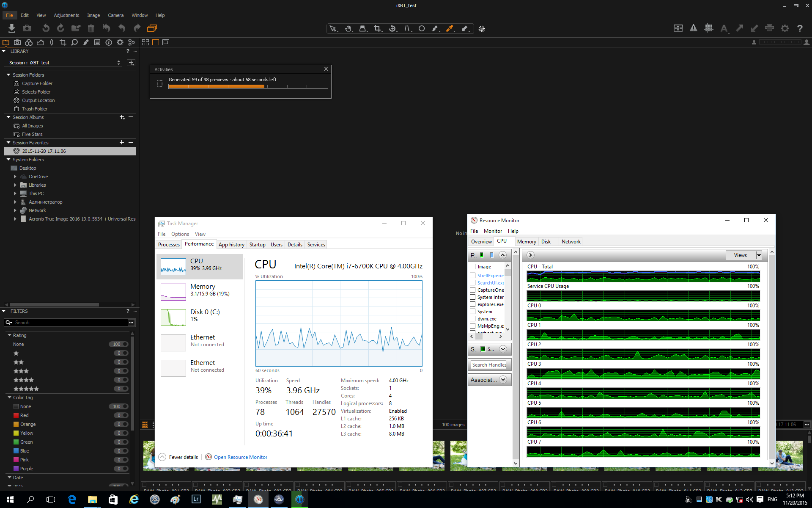Screen dimensions: 812x508
Task: Toggle the grid overlay icon
Action: click(708, 28)
